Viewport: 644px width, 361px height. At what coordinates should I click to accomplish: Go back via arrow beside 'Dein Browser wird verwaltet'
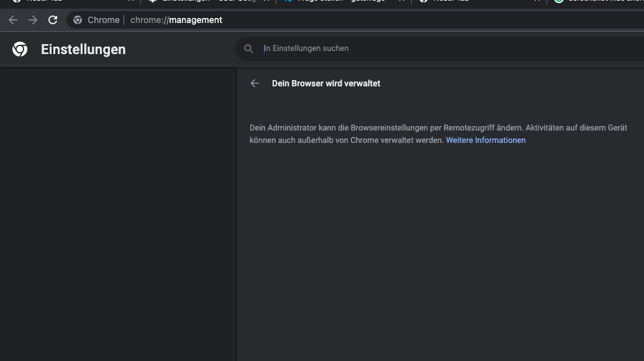255,83
